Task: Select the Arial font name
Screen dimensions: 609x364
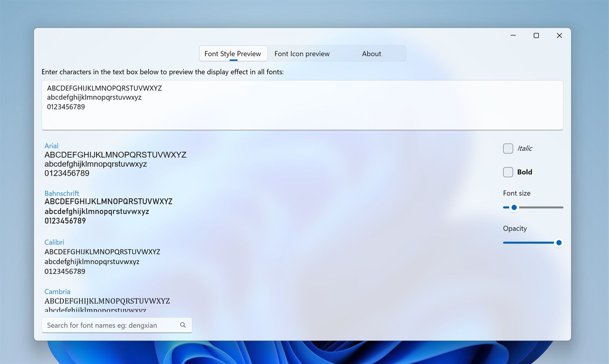Action: click(x=51, y=146)
